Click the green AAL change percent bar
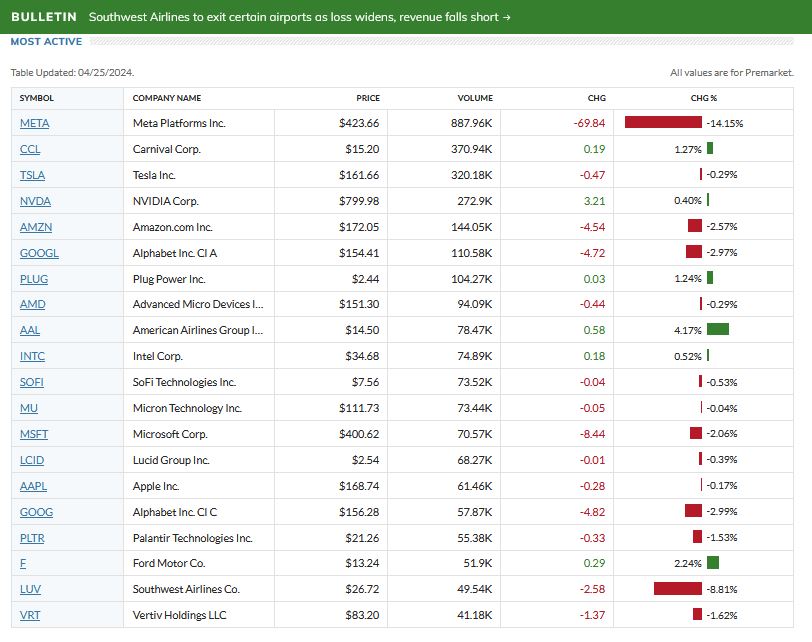The image size is (812, 642). 717,330
